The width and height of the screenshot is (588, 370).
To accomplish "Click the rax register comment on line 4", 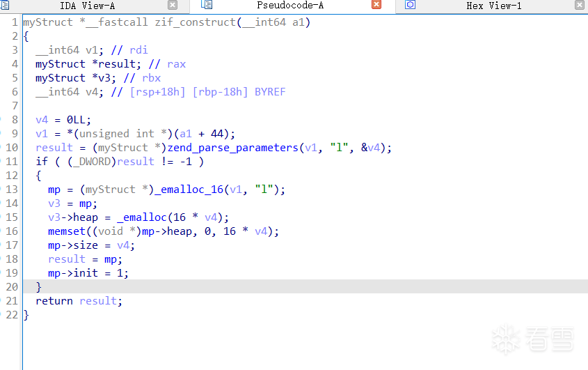I will [176, 64].
